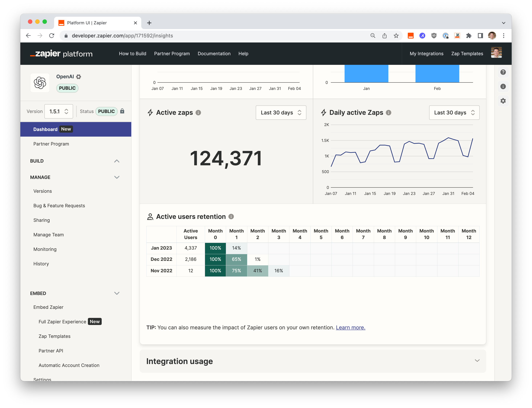
Task: Click the PUBLIC status badge beside Status
Action: click(x=106, y=111)
